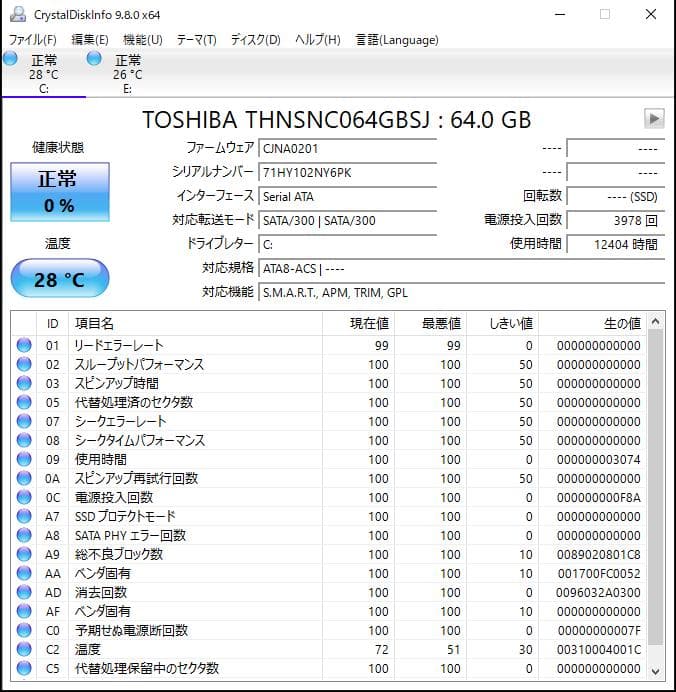Click the supported standard field ATA8-ACS

(462, 268)
